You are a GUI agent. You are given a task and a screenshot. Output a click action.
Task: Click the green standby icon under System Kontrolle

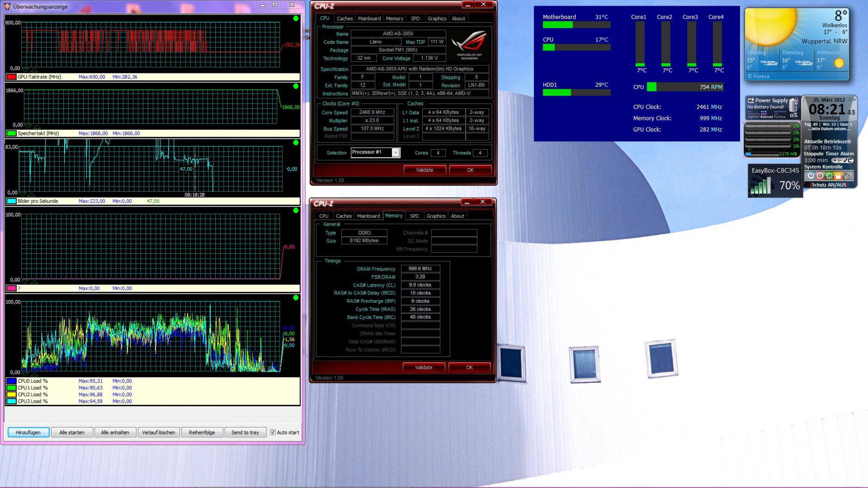pyautogui.click(x=829, y=176)
